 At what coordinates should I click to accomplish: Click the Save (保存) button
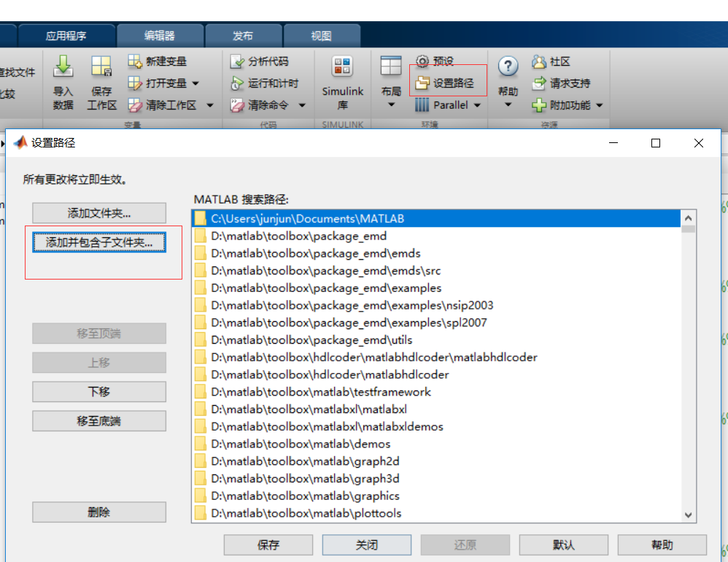coord(268,544)
